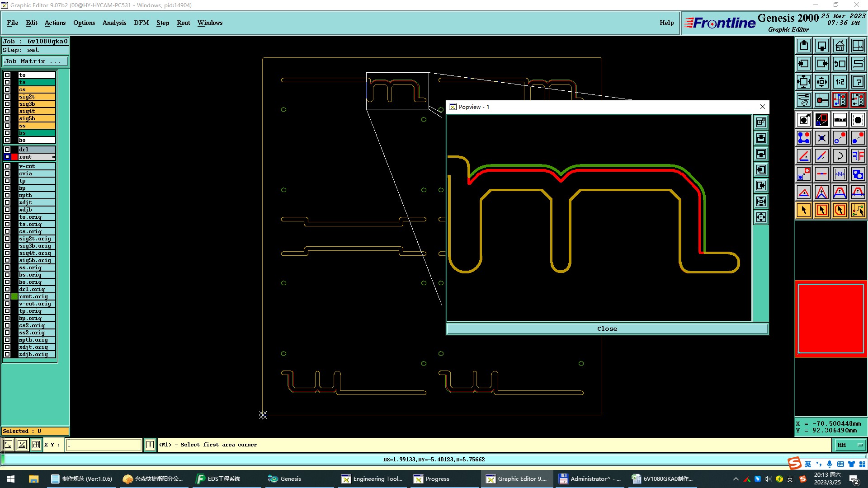
Task: Click the net selection pointer icon
Action: (858, 210)
